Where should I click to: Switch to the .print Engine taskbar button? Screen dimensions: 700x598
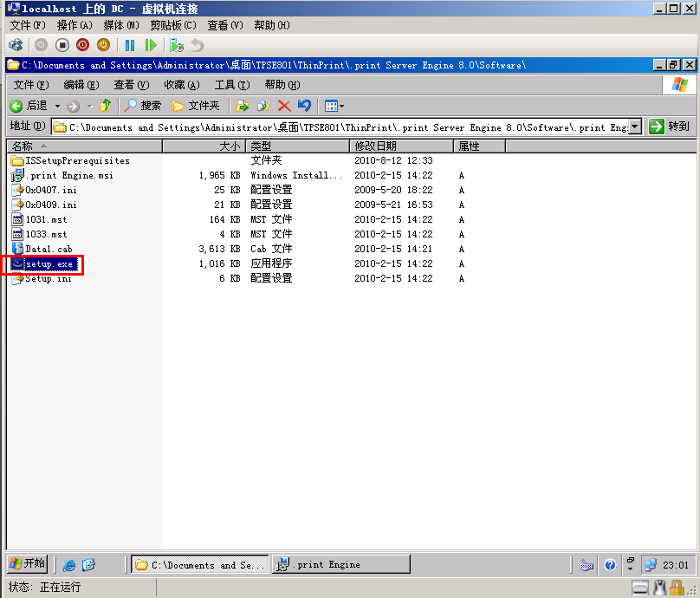[341, 565]
